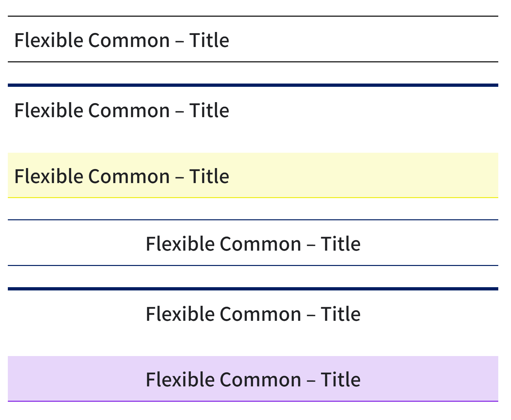The width and height of the screenshot is (511, 420).
Task: Click empty lavender area left of centered title
Action: (x=76, y=379)
